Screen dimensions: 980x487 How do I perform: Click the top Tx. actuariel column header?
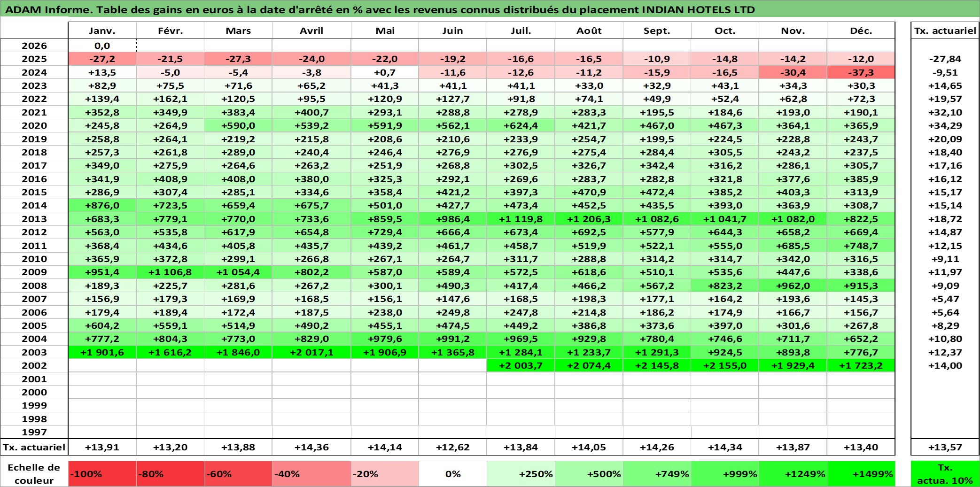click(x=945, y=31)
